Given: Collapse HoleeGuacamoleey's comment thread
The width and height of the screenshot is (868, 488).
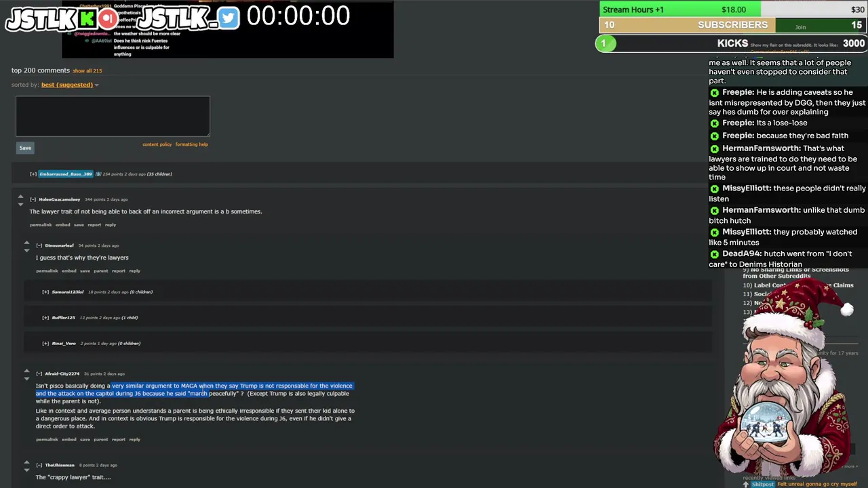Looking at the screenshot, I should pyautogui.click(x=33, y=199).
